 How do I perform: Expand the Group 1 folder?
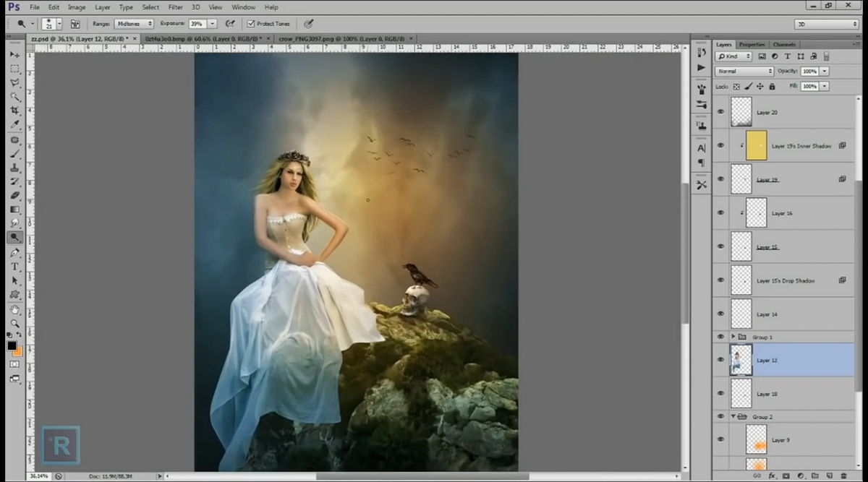tap(733, 337)
